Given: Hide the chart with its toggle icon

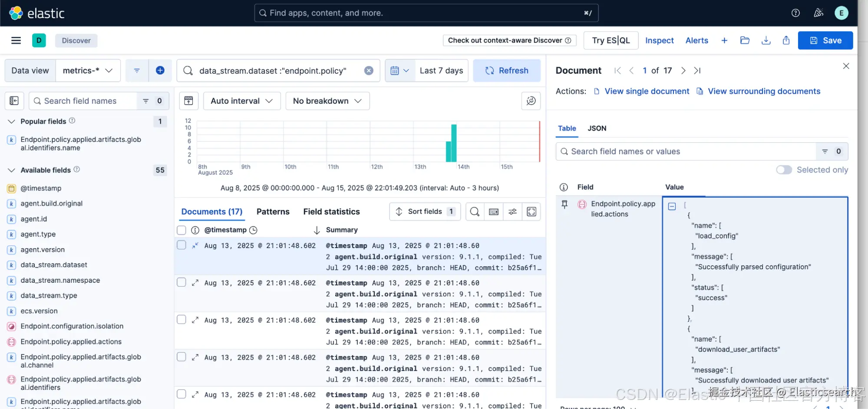Looking at the screenshot, I should [189, 101].
